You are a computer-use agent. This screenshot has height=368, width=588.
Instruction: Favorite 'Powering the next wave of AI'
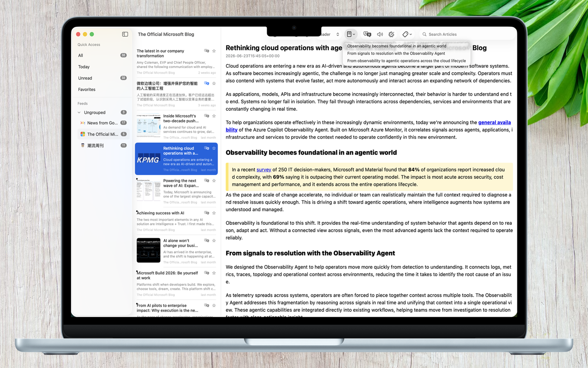(x=214, y=181)
